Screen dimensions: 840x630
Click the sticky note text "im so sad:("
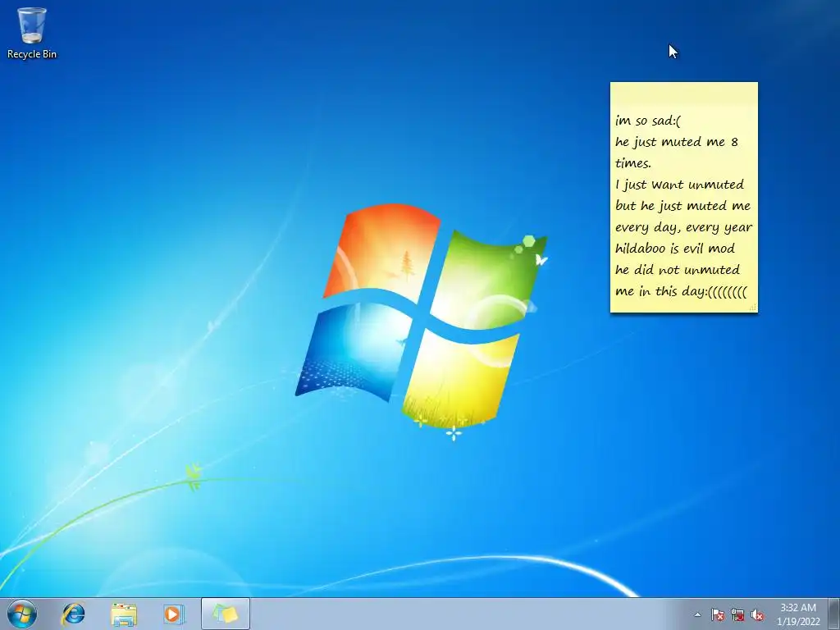[x=648, y=121]
